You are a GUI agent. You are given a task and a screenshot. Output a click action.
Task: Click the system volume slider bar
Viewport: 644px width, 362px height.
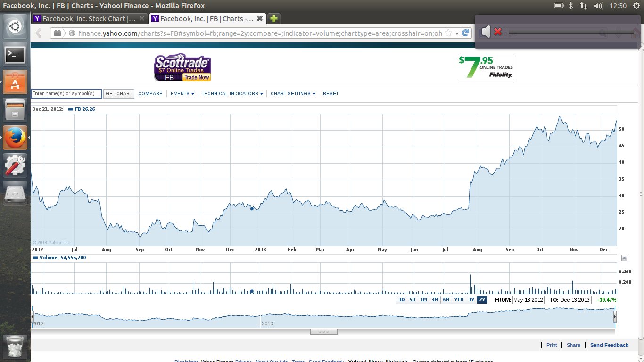coord(571,32)
